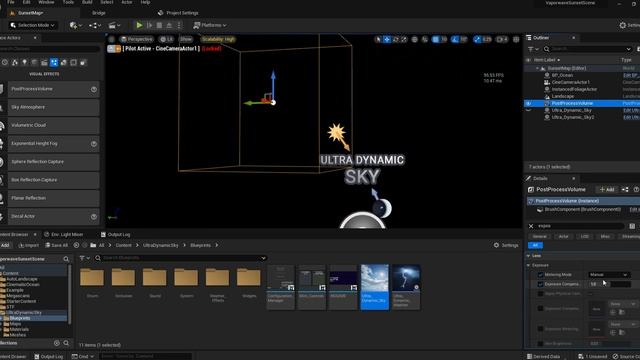Open the File menu

click(11, 2)
